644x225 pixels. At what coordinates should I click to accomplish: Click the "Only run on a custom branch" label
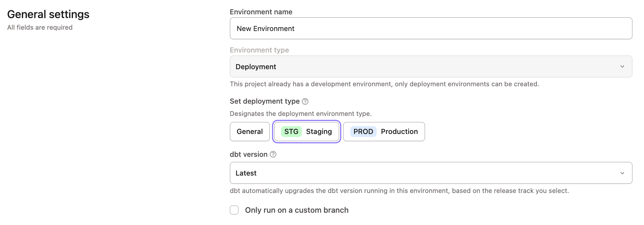coord(296,210)
